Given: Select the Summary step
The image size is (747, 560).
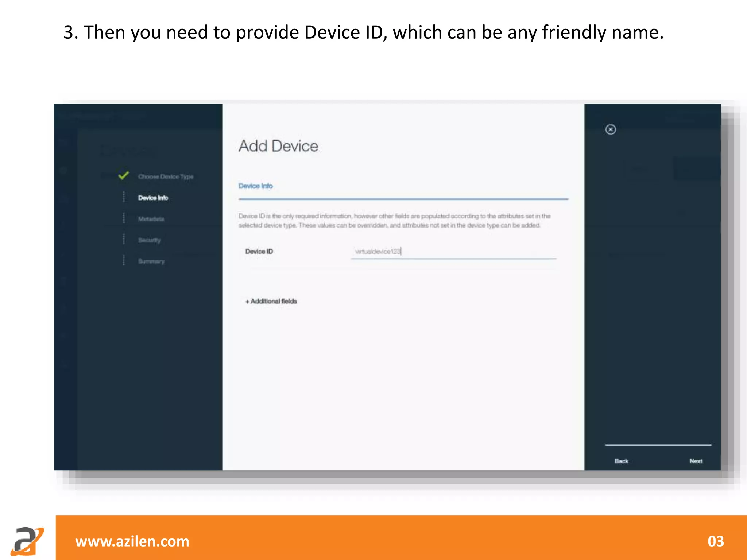Looking at the screenshot, I should point(151,261).
